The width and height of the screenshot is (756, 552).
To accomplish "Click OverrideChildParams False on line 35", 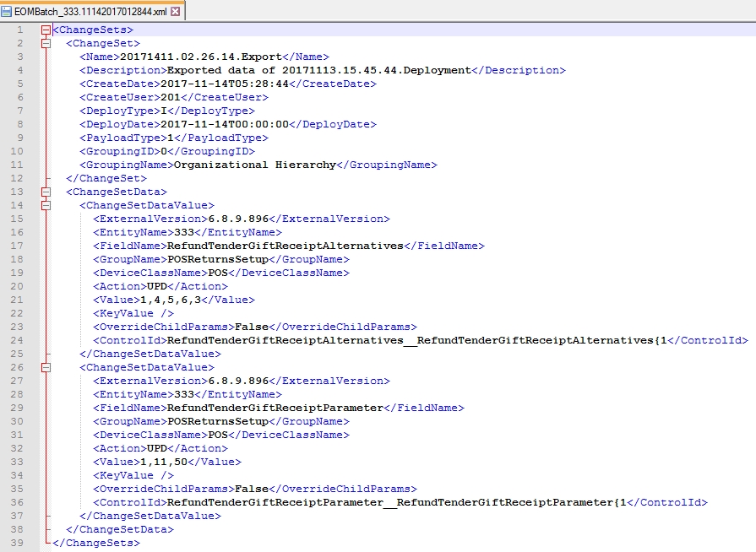I will tap(251, 489).
